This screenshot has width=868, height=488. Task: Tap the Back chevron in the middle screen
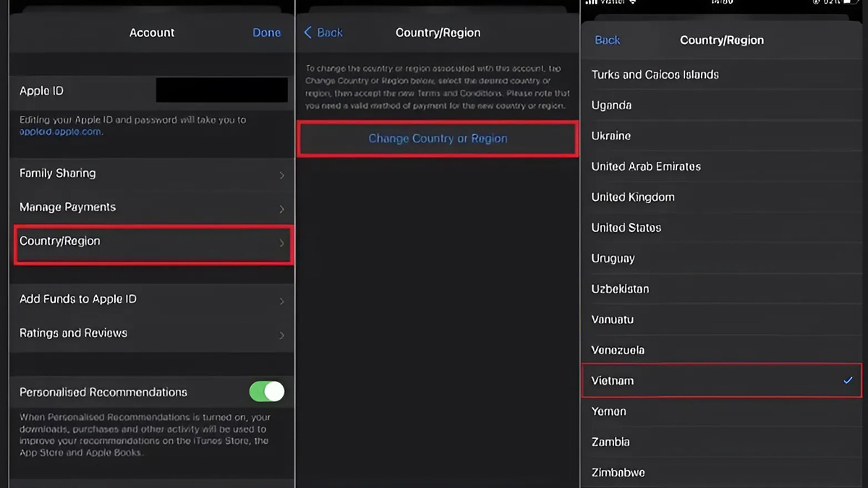309,33
